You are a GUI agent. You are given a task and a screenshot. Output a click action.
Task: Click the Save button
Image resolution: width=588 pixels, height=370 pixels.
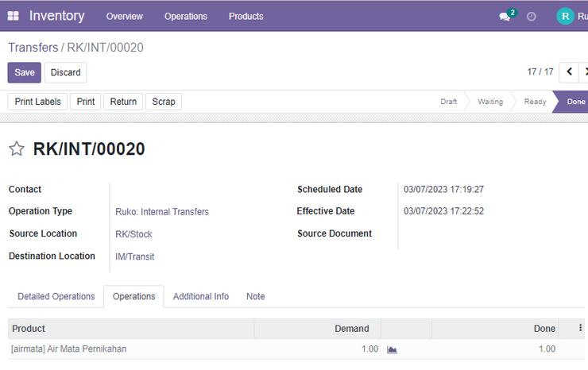click(25, 72)
